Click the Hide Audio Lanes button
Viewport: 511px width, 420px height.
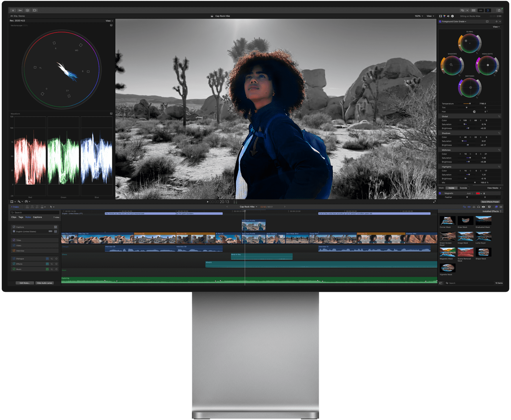(45, 283)
